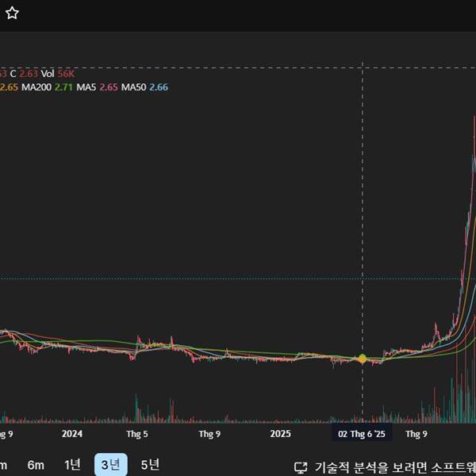Click the closing price value 2.63
Screen dimensions: 476x476
click(x=29, y=74)
